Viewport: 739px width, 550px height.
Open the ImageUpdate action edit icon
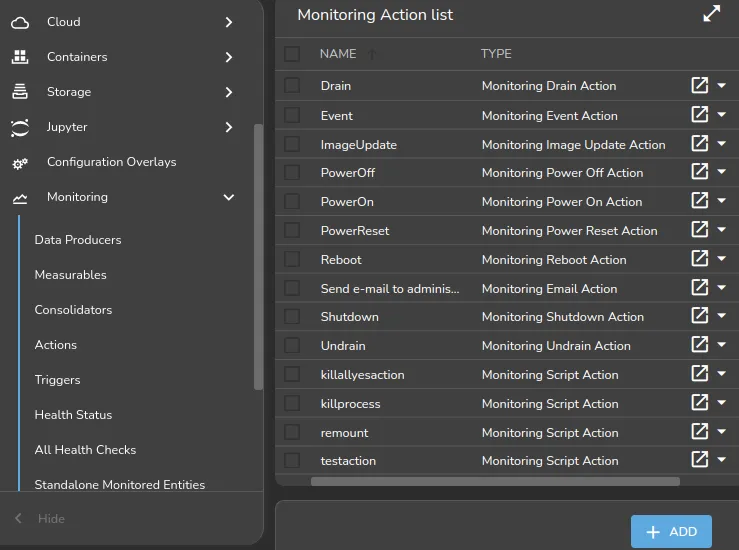click(x=699, y=143)
